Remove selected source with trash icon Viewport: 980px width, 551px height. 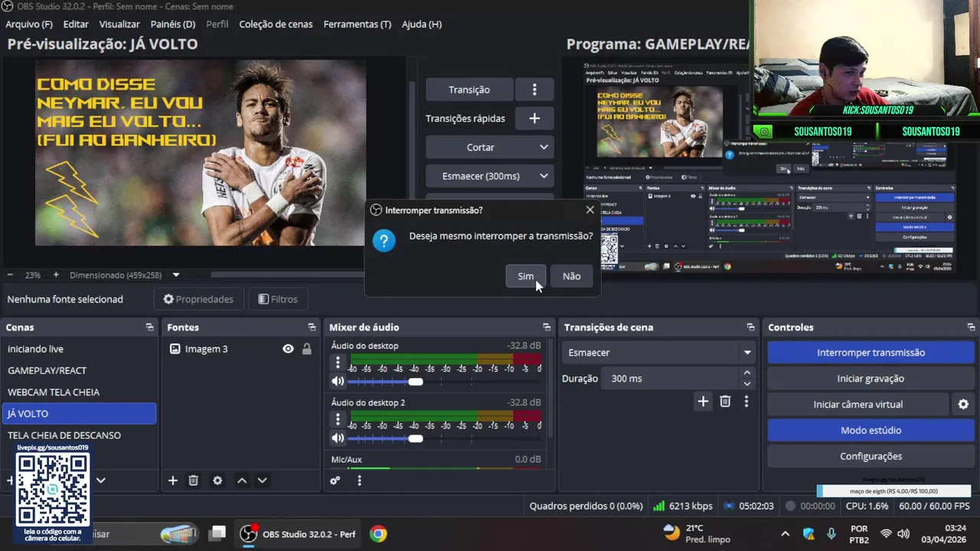194,481
